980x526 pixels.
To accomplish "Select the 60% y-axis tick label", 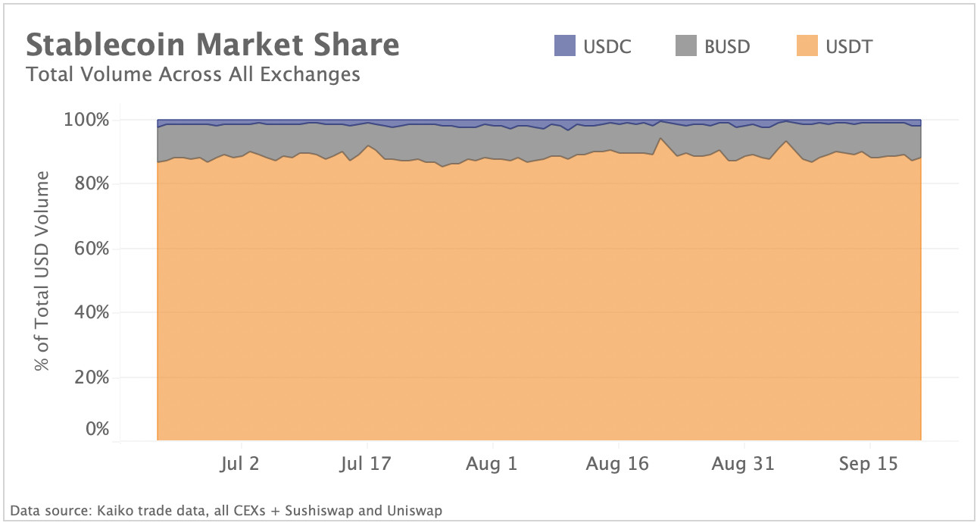I will (x=92, y=249).
